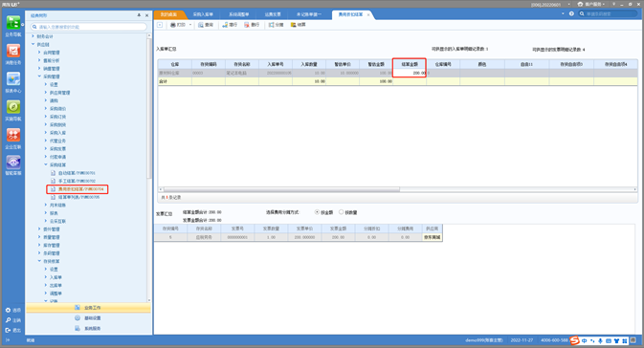
Task: Click the 结算金额 column header
Action: click(x=410, y=64)
